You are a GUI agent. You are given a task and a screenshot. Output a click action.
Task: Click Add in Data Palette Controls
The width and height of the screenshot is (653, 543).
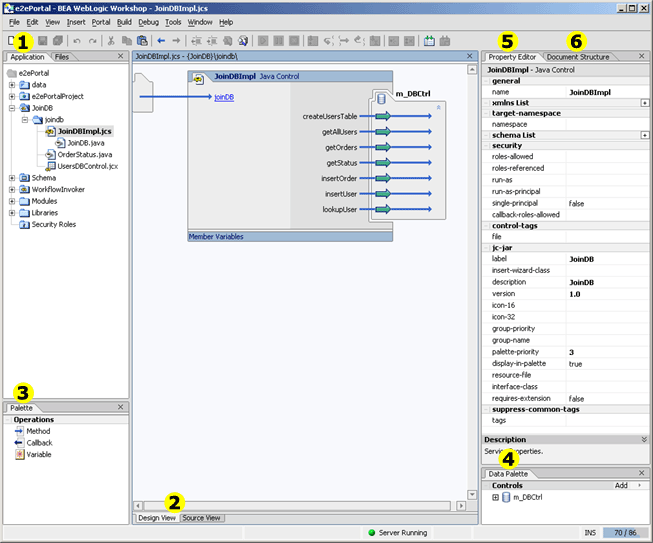point(621,486)
